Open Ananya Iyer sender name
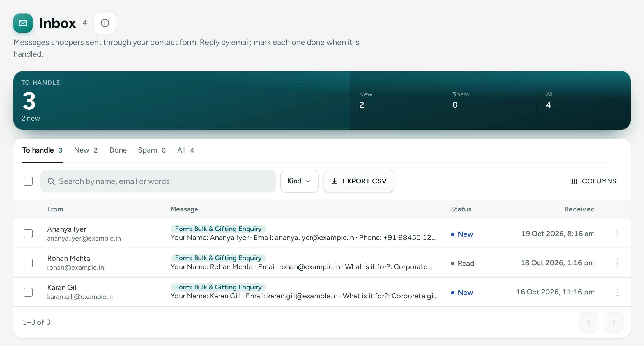The width and height of the screenshot is (644, 346). point(66,229)
